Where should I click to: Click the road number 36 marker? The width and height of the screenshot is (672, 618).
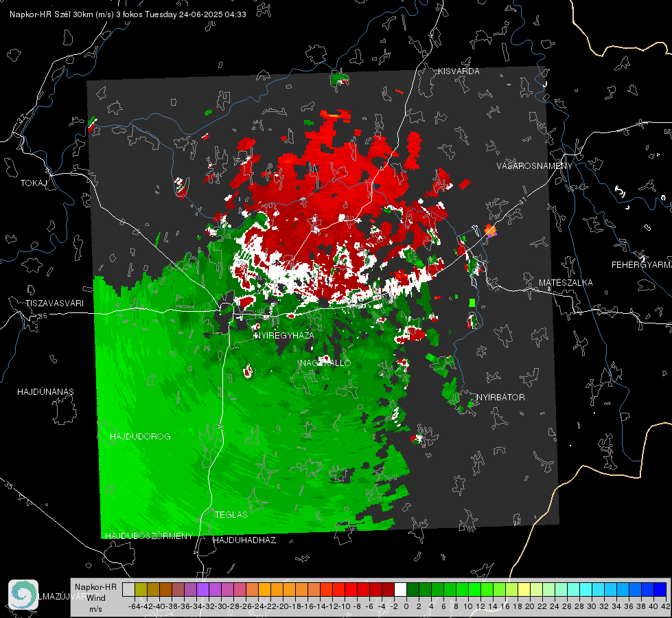(43, 316)
